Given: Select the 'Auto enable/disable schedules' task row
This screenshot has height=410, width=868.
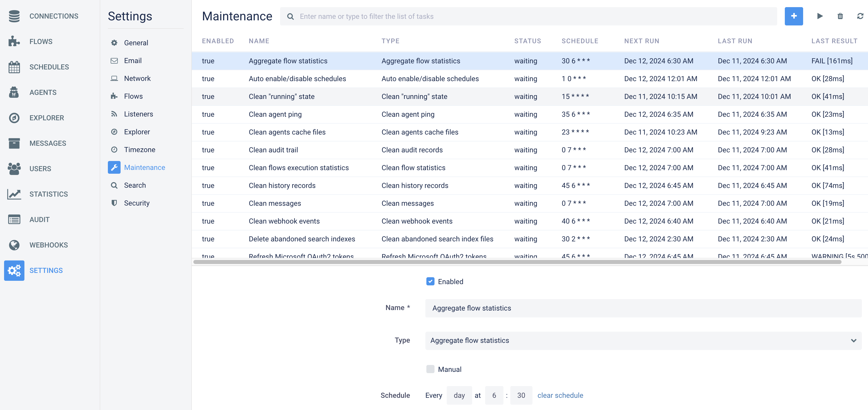Looking at the screenshot, I should click(x=530, y=79).
